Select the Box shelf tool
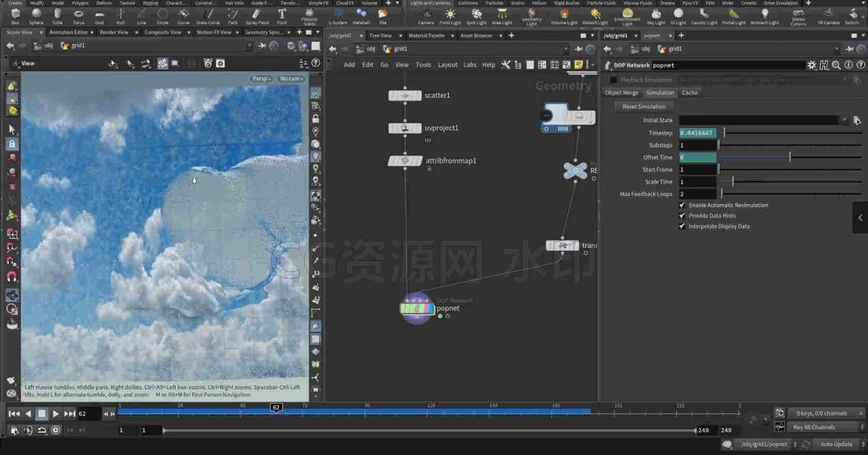This screenshot has width=868, height=455. point(15,16)
